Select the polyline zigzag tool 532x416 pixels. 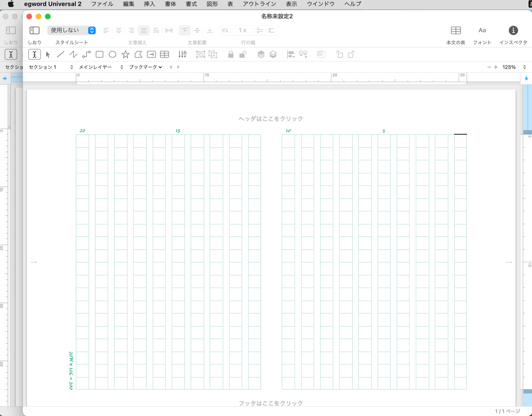pos(74,54)
